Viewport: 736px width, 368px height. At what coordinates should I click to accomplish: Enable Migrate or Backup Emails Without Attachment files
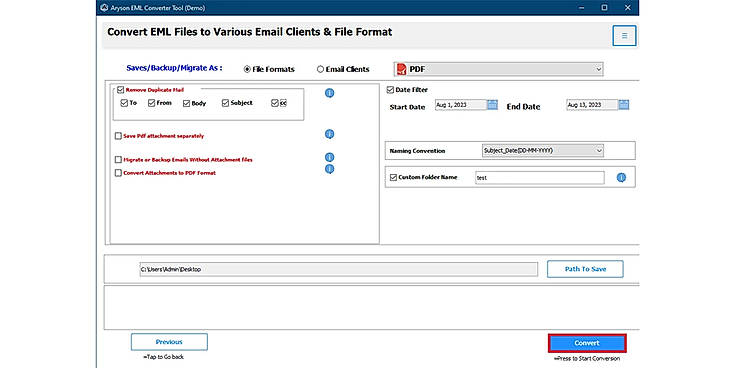118,160
